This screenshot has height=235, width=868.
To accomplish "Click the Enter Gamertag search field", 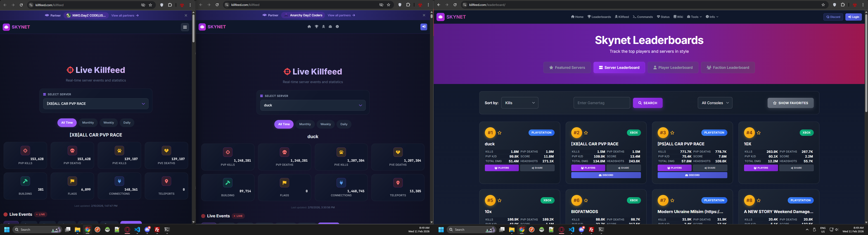I will click(x=602, y=103).
